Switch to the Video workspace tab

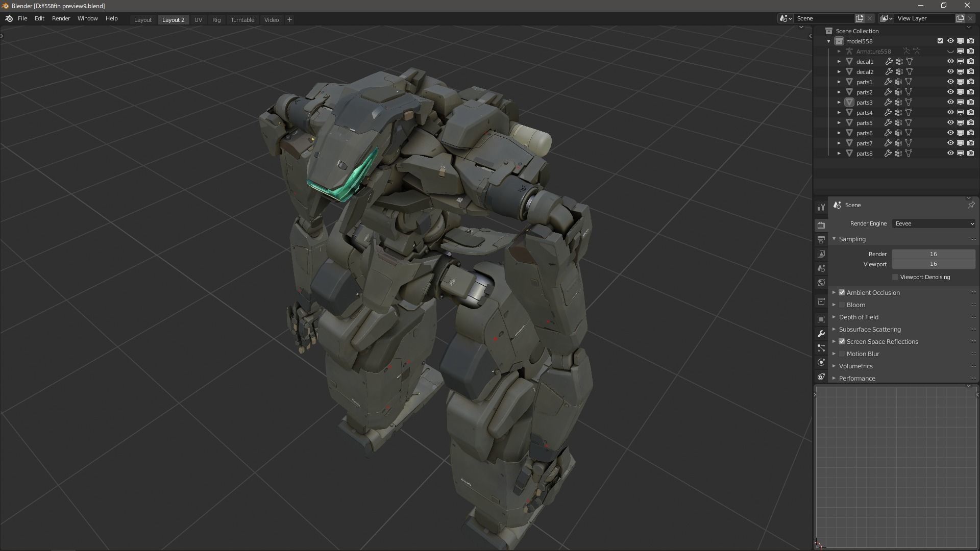click(x=272, y=20)
